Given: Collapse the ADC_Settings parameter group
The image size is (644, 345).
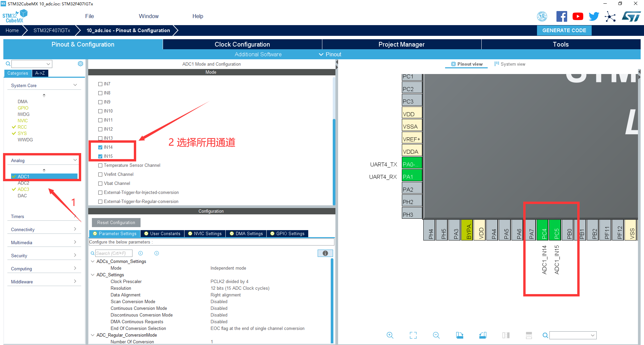Looking at the screenshot, I should [x=93, y=275].
